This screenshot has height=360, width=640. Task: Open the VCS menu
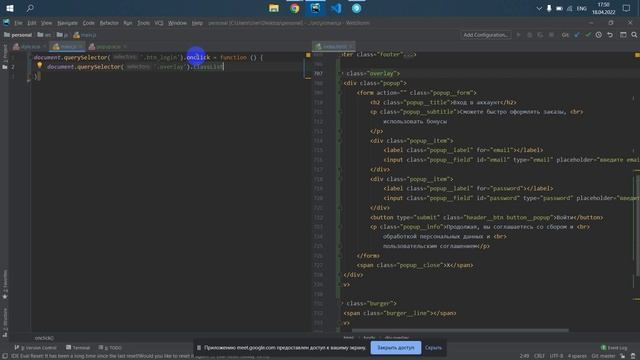159,23
